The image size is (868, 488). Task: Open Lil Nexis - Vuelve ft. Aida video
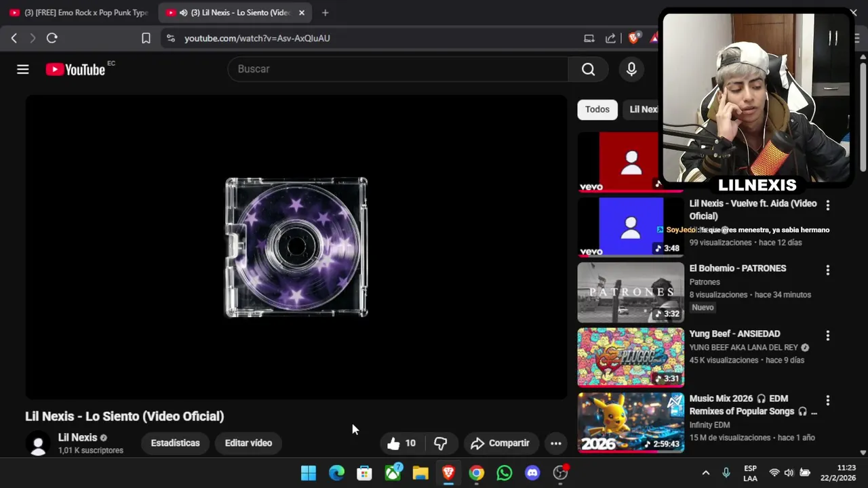click(753, 209)
